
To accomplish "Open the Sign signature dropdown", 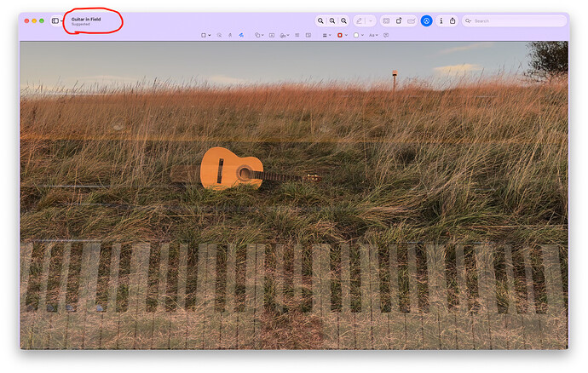I will 285,35.
